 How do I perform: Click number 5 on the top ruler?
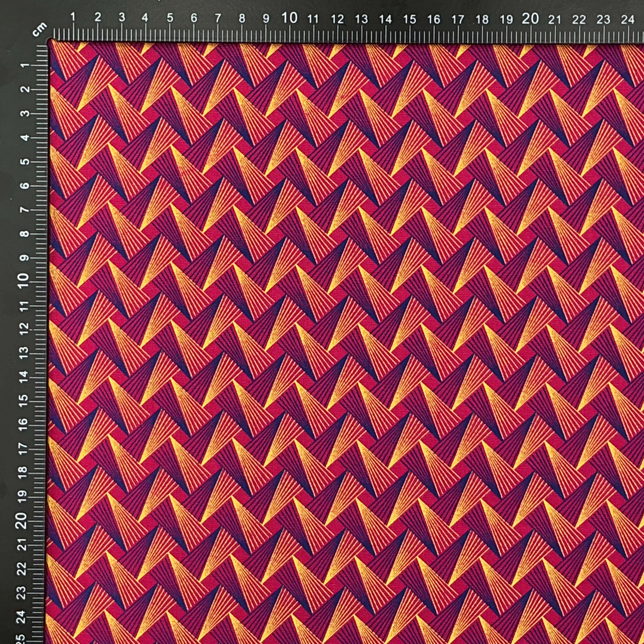pos(170,18)
